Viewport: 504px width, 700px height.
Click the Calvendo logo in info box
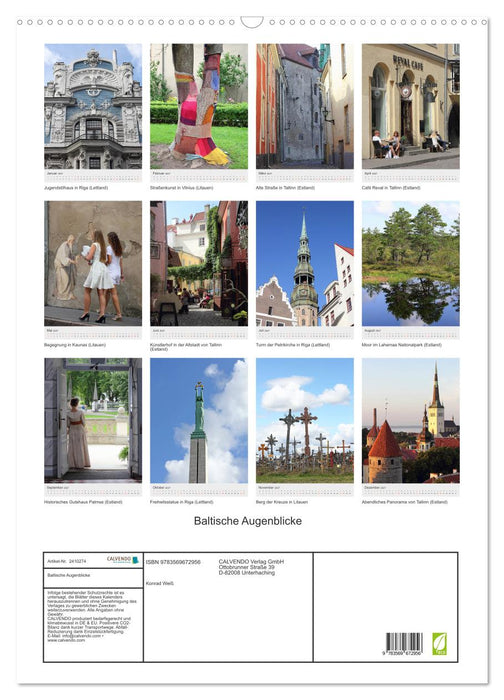[x=123, y=560]
